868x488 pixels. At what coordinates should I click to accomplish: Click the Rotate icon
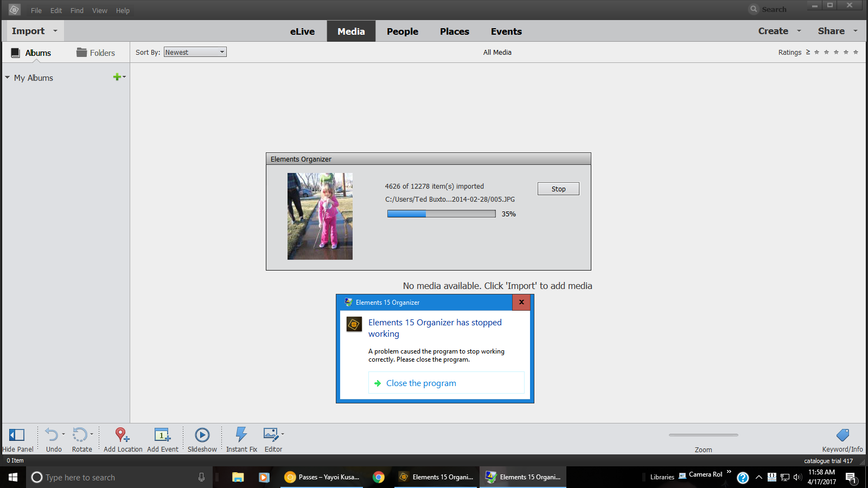click(80, 435)
